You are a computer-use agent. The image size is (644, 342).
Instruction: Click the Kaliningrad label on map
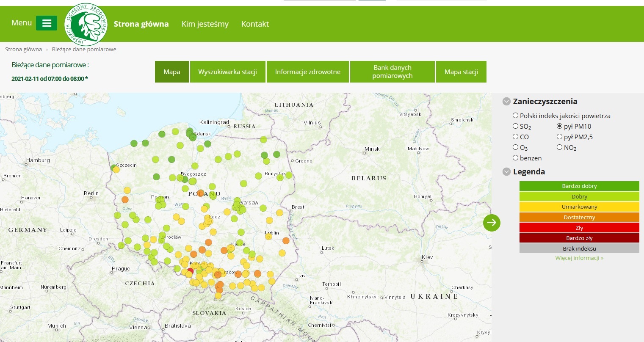click(x=214, y=122)
